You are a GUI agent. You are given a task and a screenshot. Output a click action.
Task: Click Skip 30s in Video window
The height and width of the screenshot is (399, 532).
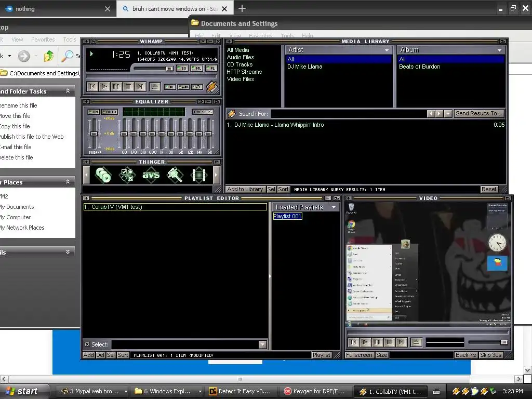(x=490, y=355)
